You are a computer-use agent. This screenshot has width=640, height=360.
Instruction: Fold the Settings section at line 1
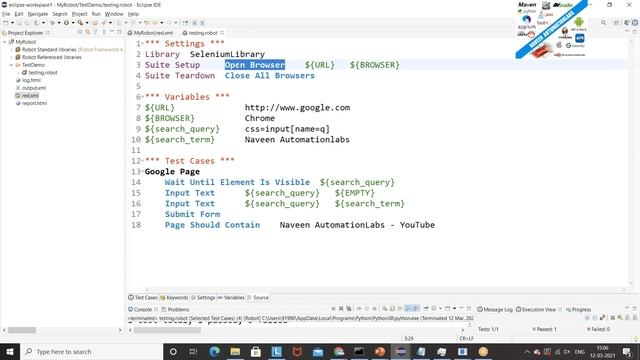click(143, 44)
